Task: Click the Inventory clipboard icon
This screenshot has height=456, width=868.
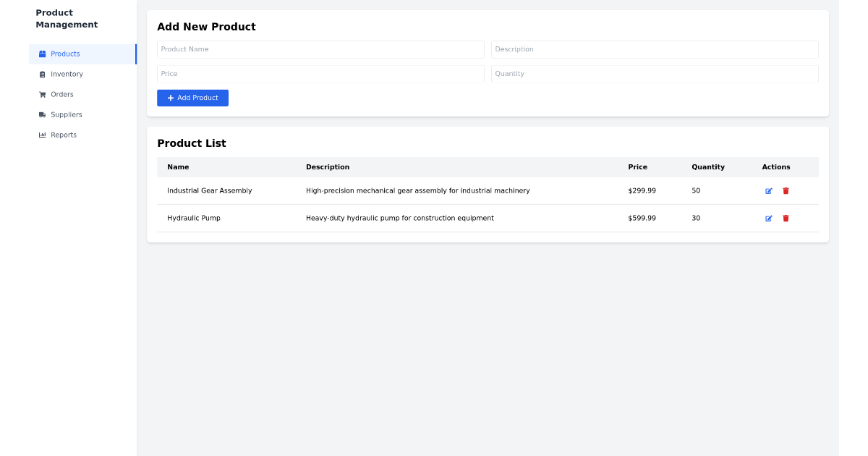Action: [42, 74]
